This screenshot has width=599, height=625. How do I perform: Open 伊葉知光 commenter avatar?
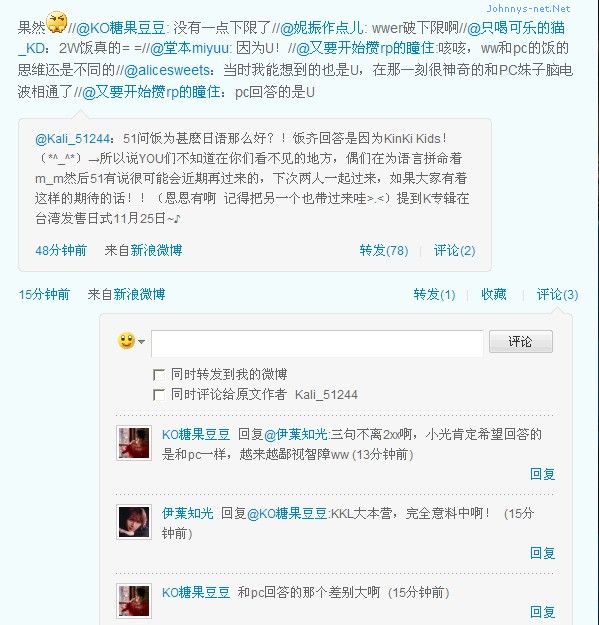pos(134,522)
